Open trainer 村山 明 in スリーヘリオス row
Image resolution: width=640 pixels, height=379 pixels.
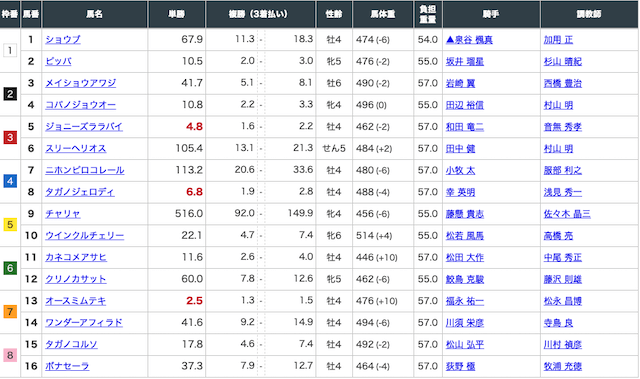tap(558, 148)
